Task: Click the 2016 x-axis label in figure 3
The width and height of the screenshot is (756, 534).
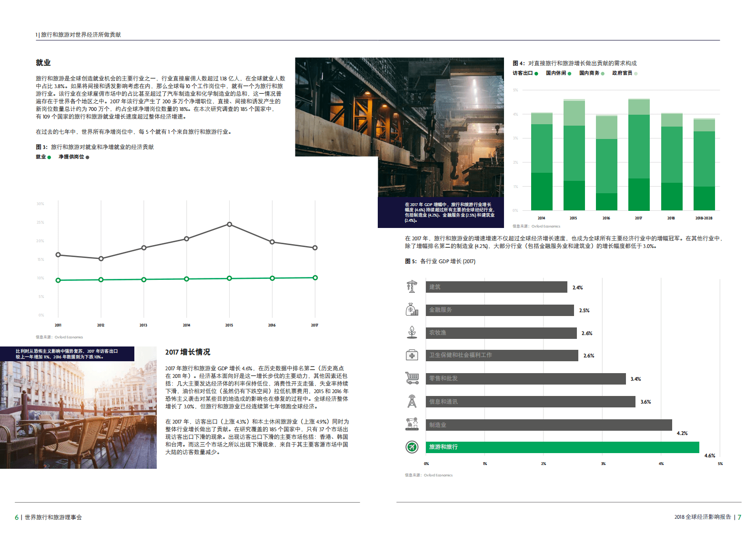Action: point(272,326)
